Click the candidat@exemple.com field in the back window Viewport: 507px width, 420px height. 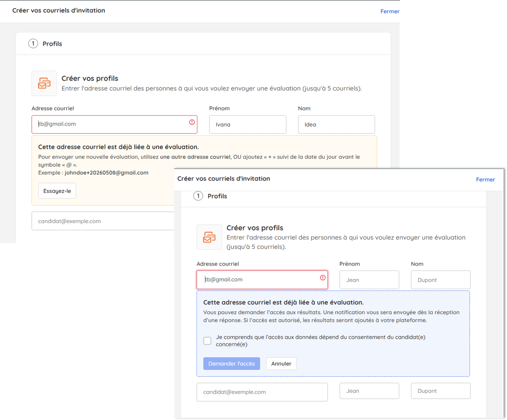click(103, 221)
